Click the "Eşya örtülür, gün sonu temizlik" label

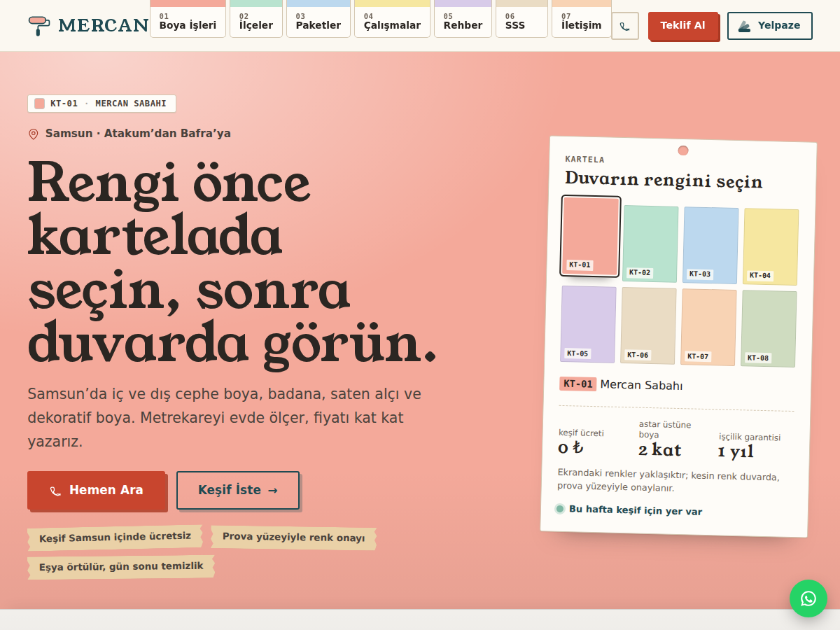[121, 566]
